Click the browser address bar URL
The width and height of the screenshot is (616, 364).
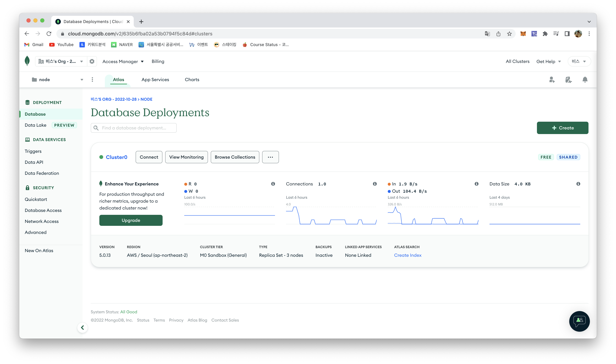pos(140,34)
